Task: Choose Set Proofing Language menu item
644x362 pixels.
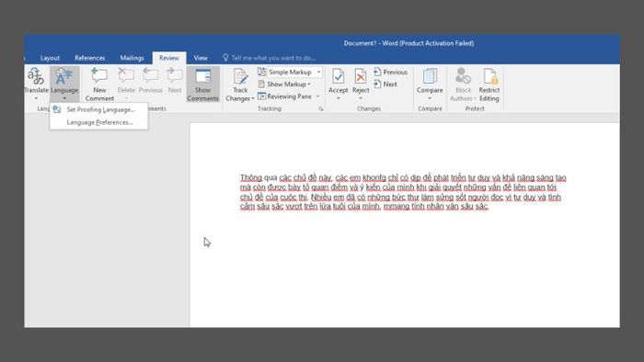Action: [98, 109]
